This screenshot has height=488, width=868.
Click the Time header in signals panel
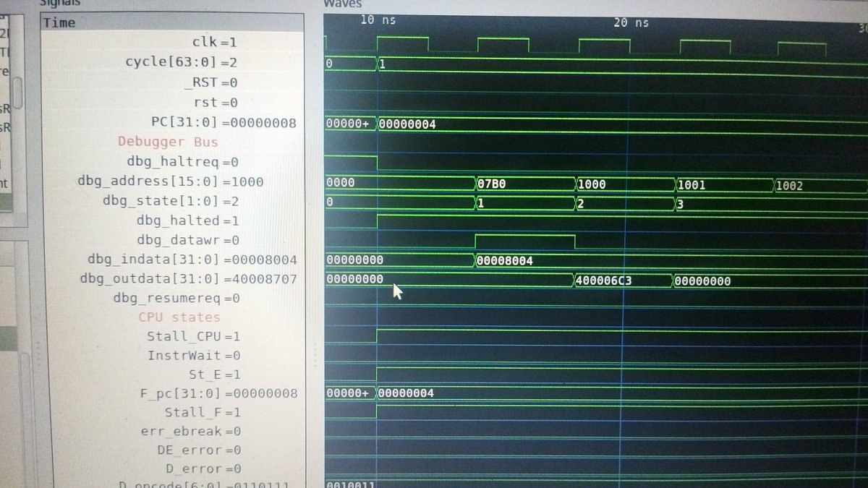59,22
